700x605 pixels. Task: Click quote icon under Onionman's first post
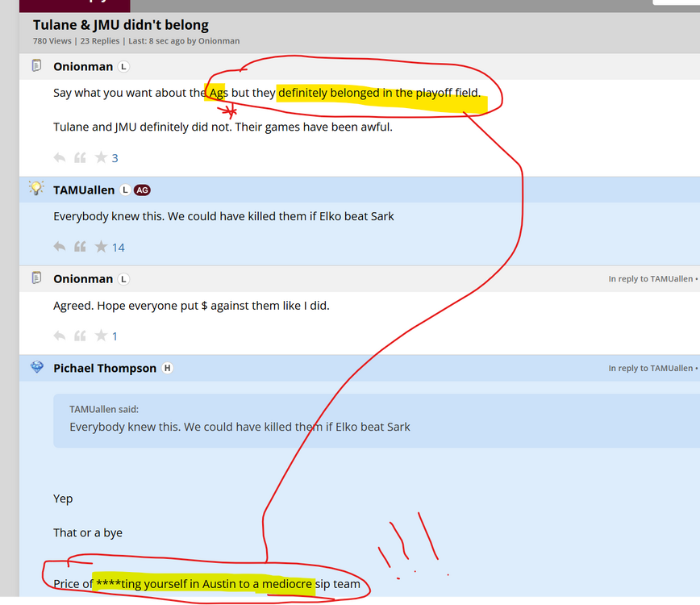tap(80, 158)
